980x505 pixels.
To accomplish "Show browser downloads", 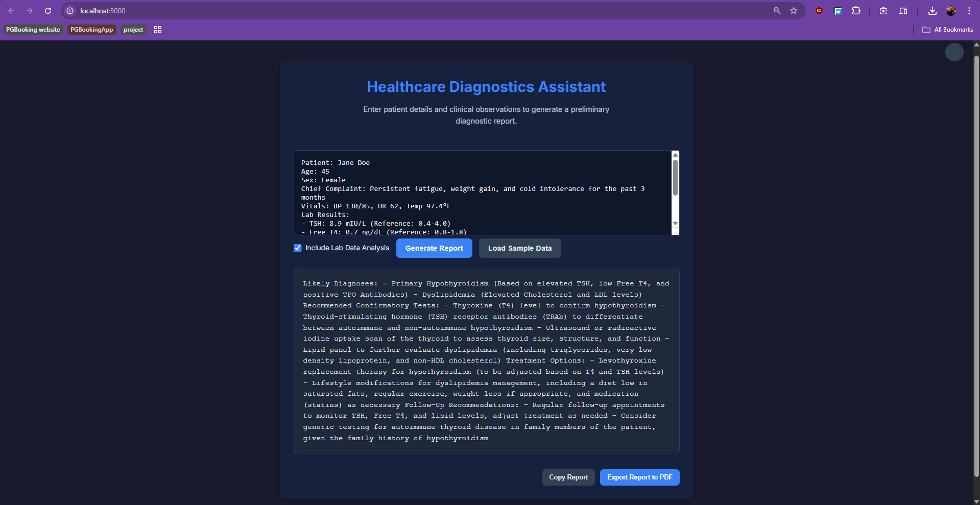I will point(933,11).
